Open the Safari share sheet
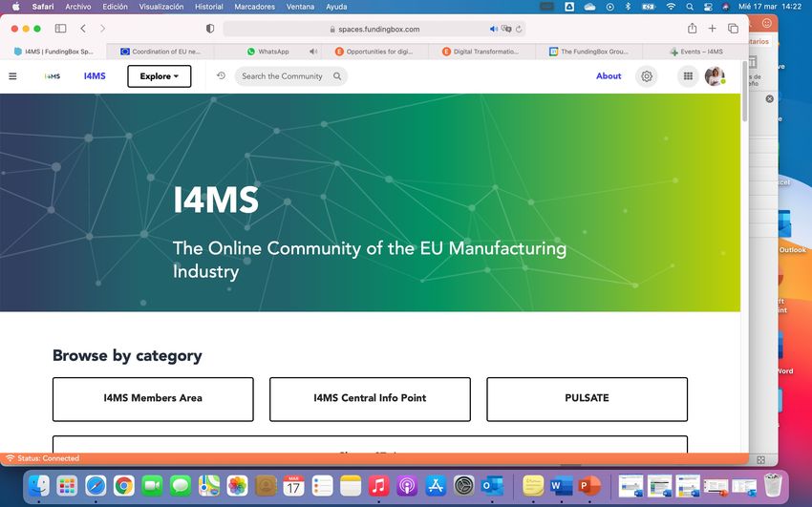 pyautogui.click(x=692, y=29)
